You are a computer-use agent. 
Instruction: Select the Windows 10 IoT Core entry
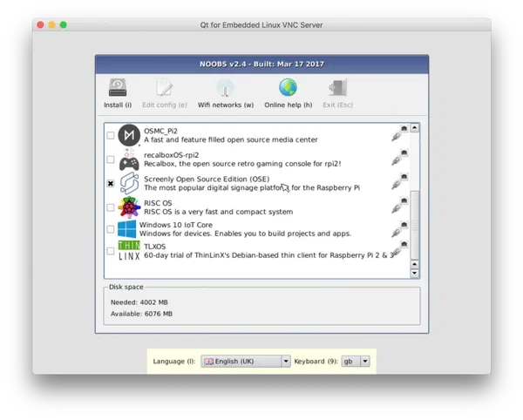click(x=245, y=229)
